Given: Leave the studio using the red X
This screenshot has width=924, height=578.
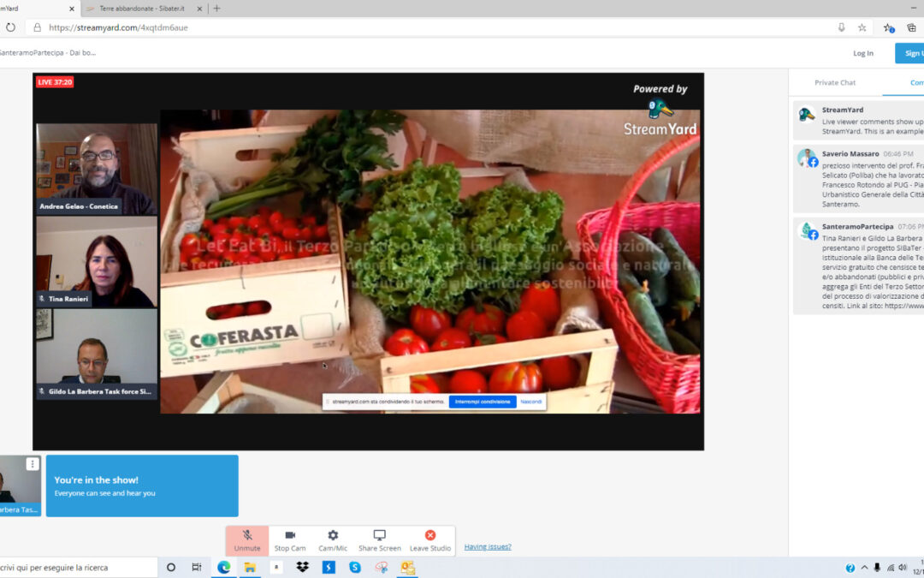Looking at the screenshot, I should point(430,540).
